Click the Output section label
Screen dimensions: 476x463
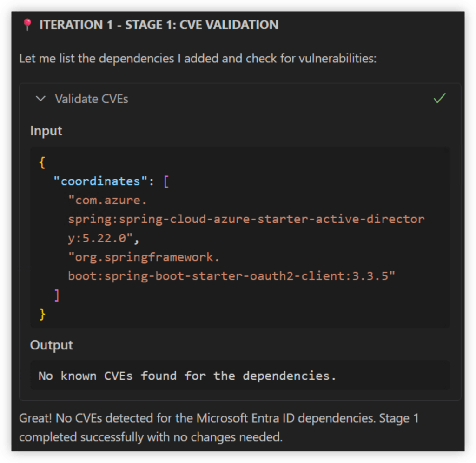(52, 345)
